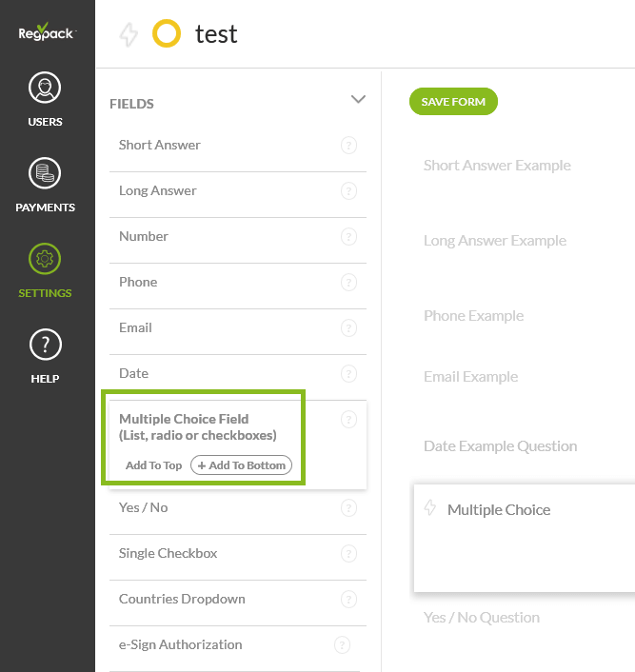This screenshot has width=635, height=672.
Task: Select the Yes / No field type
Action: 143,507
